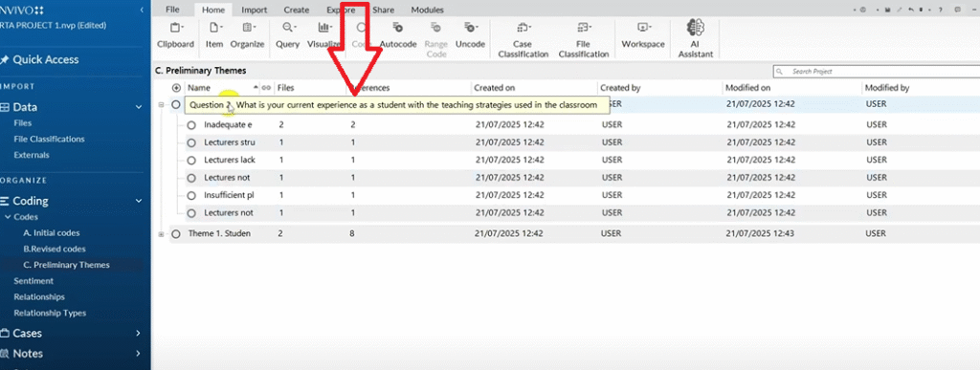Open A. Initial codes folder
The width and height of the screenshot is (980, 370).
[x=52, y=232]
